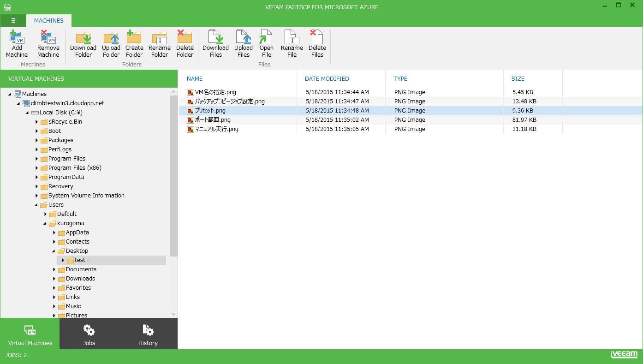643x364 pixels.
Task: Click the application icon in title bar
Action: point(7,7)
